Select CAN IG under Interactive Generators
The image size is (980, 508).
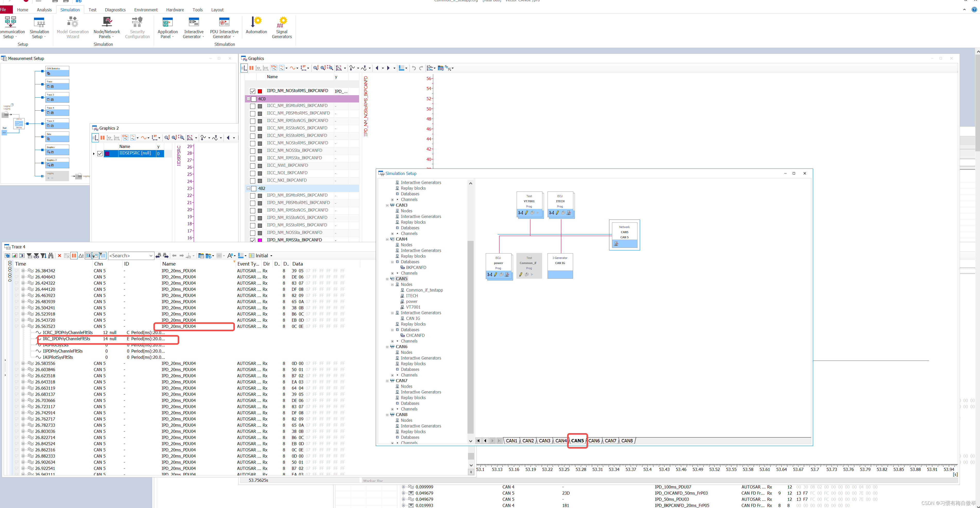pyautogui.click(x=413, y=319)
